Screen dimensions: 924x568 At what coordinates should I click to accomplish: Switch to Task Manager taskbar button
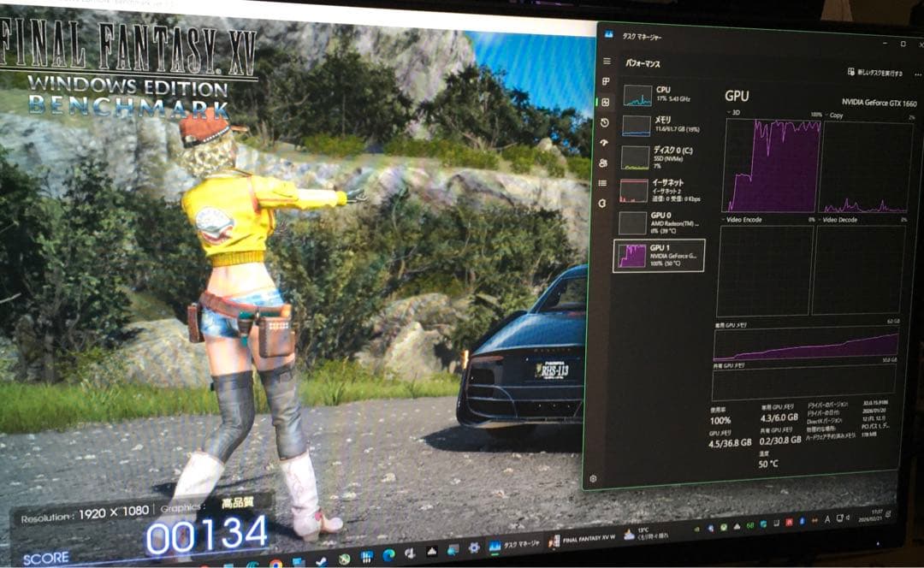coord(515,545)
